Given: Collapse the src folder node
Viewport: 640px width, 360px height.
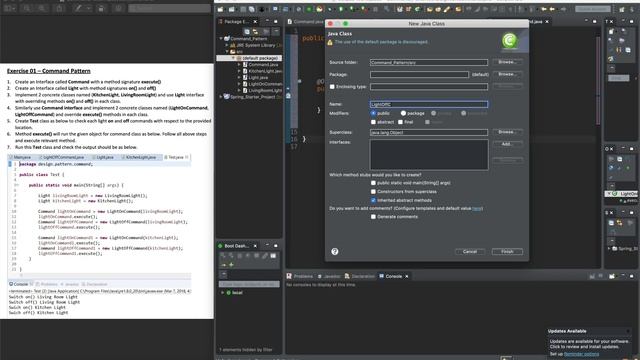Looking at the screenshot, I should tap(227, 52).
